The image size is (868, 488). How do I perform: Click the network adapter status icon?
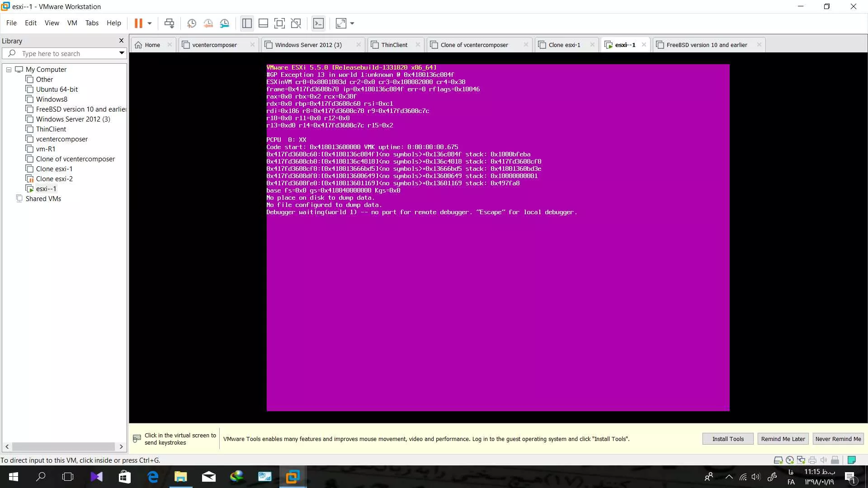tap(801, 460)
